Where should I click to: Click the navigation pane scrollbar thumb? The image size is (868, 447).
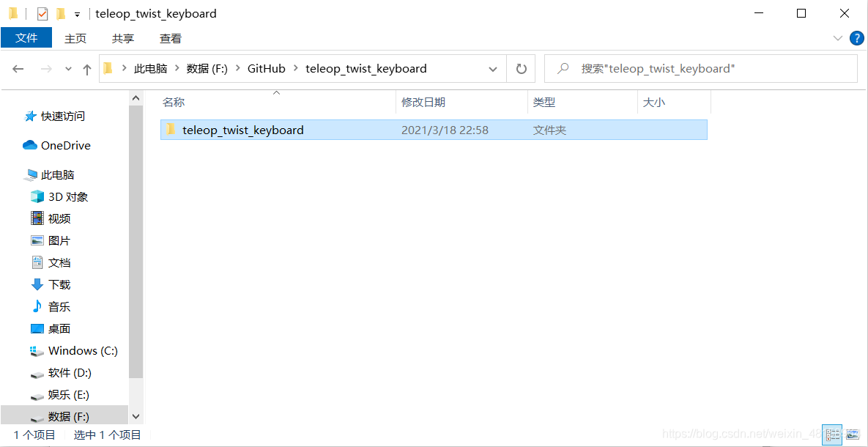click(136, 242)
